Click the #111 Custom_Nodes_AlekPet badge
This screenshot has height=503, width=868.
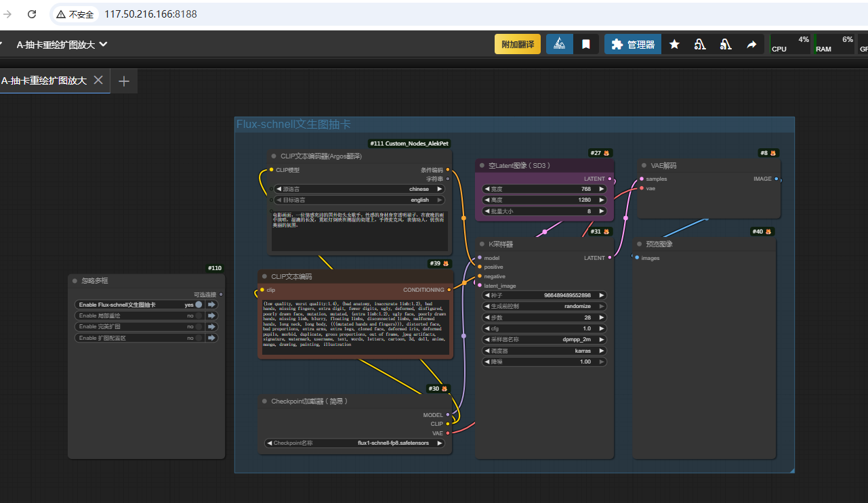click(409, 144)
